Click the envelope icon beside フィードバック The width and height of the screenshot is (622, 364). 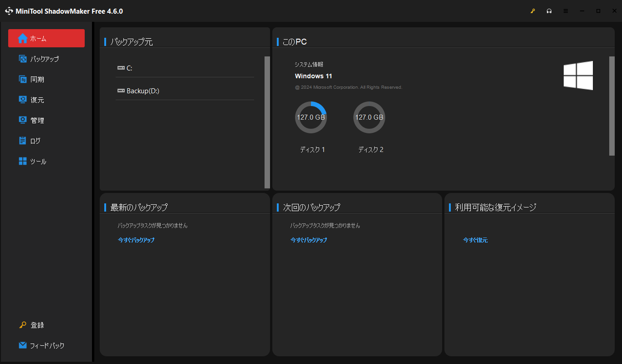point(23,345)
